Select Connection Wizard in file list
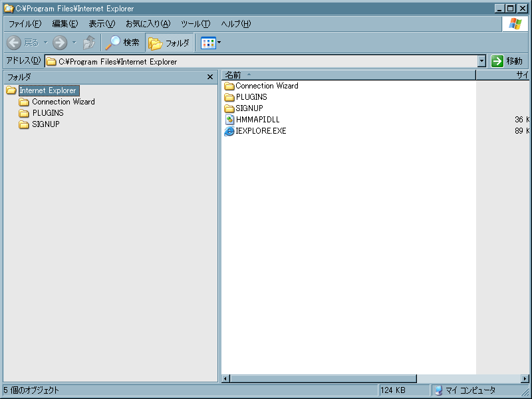 (267, 86)
